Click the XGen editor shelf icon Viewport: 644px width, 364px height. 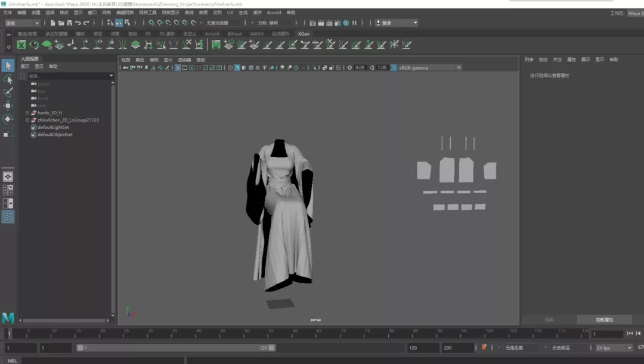21,45
